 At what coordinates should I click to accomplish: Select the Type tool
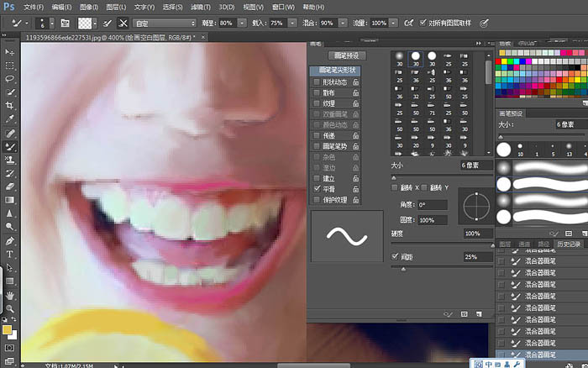(10, 255)
